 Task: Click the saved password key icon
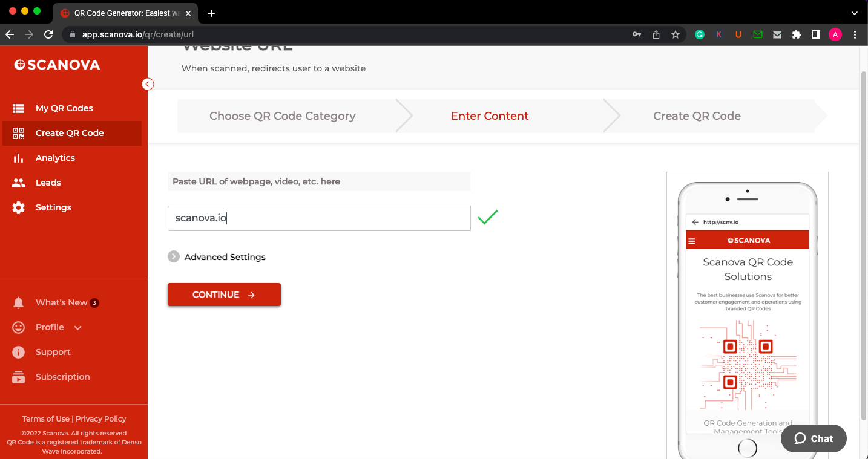click(x=637, y=34)
